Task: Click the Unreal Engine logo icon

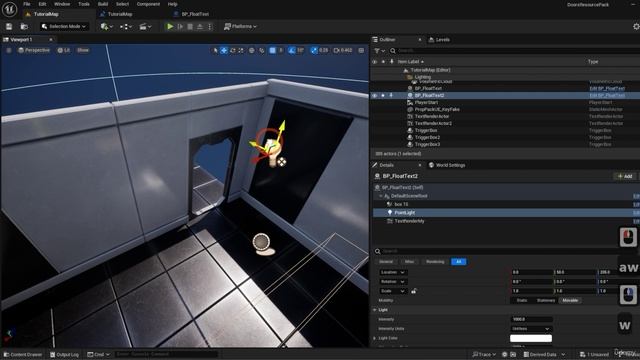Action: [9, 9]
